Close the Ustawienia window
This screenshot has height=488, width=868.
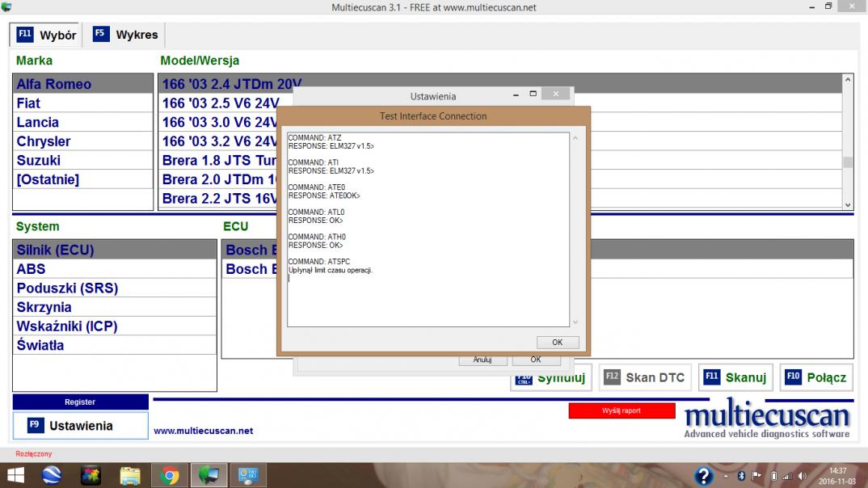[x=556, y=94]
